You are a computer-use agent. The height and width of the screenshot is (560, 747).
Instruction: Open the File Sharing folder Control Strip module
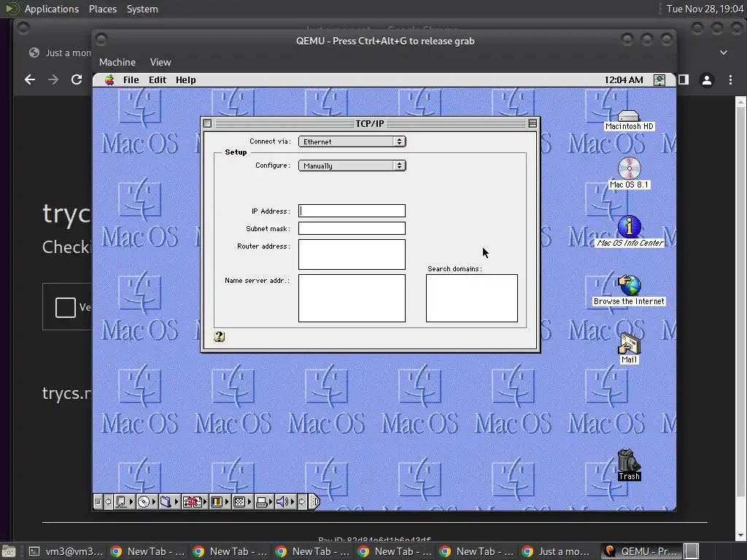click(169, 502)
